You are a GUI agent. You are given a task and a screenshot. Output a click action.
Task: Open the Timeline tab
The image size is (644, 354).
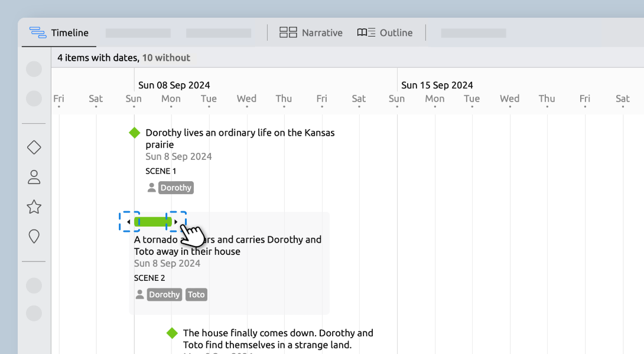point(58,32)
